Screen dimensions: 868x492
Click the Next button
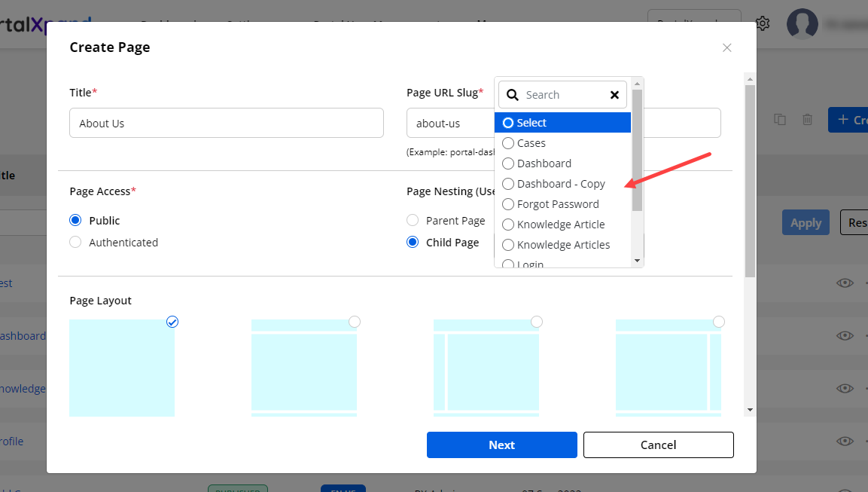(x=501, y=445)
